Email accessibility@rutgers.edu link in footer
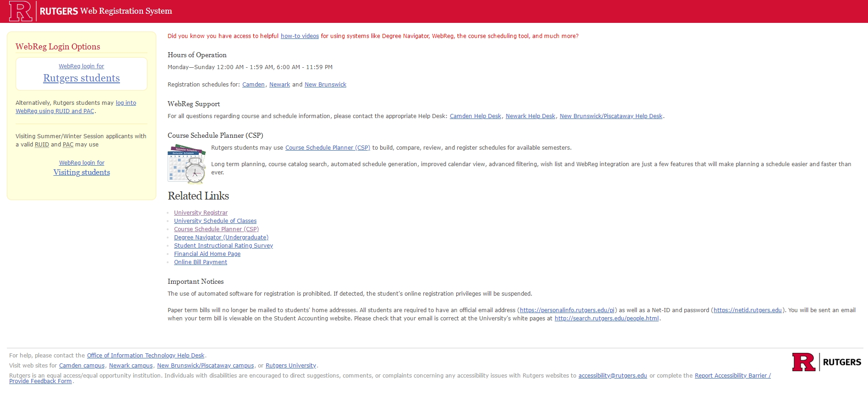The image size is (868, 411). 612,376
